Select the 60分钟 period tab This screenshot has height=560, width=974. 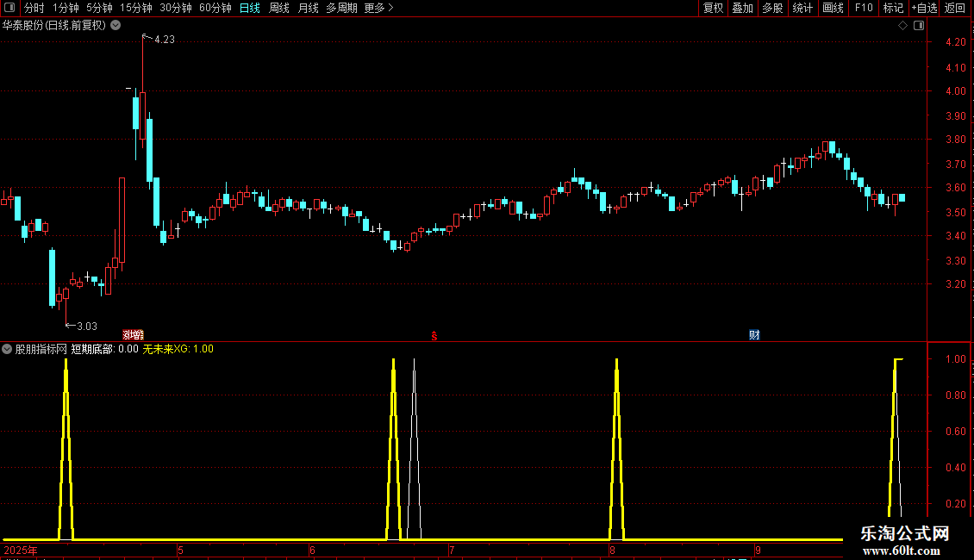(215, 8)
